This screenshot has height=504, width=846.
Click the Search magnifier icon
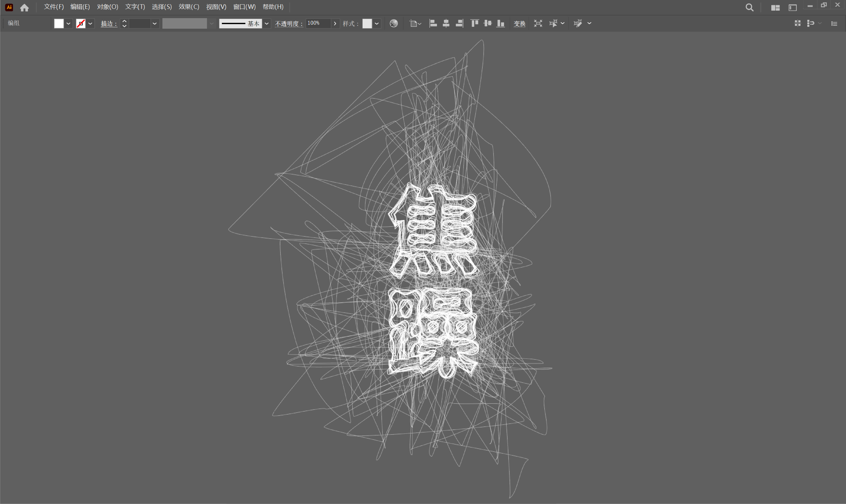point(749,7)
